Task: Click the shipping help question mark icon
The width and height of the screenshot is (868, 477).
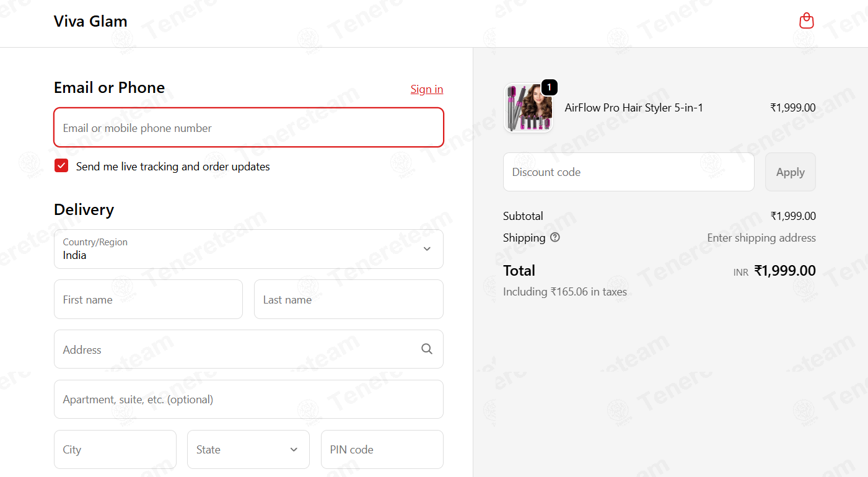Action: [x=555, y=237]
